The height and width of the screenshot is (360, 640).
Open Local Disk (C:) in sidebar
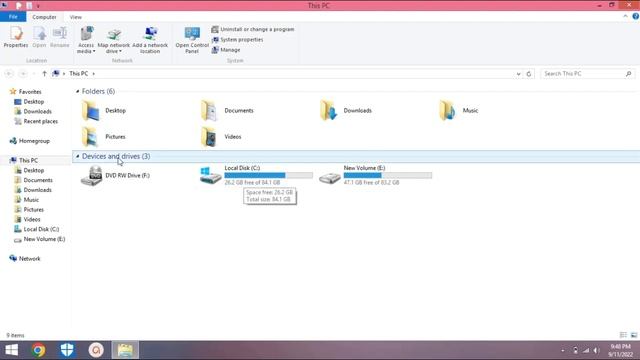click(x=41, y=229)
